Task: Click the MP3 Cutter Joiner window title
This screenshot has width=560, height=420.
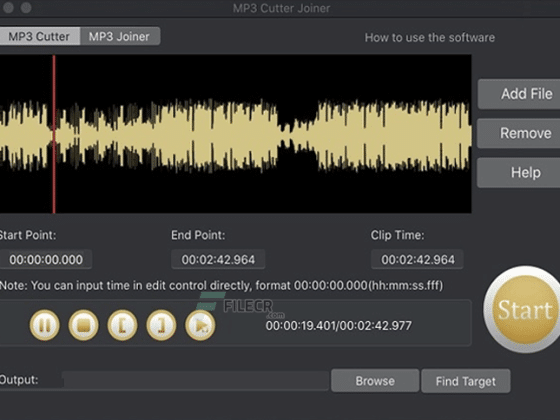Action: [281, 8]
